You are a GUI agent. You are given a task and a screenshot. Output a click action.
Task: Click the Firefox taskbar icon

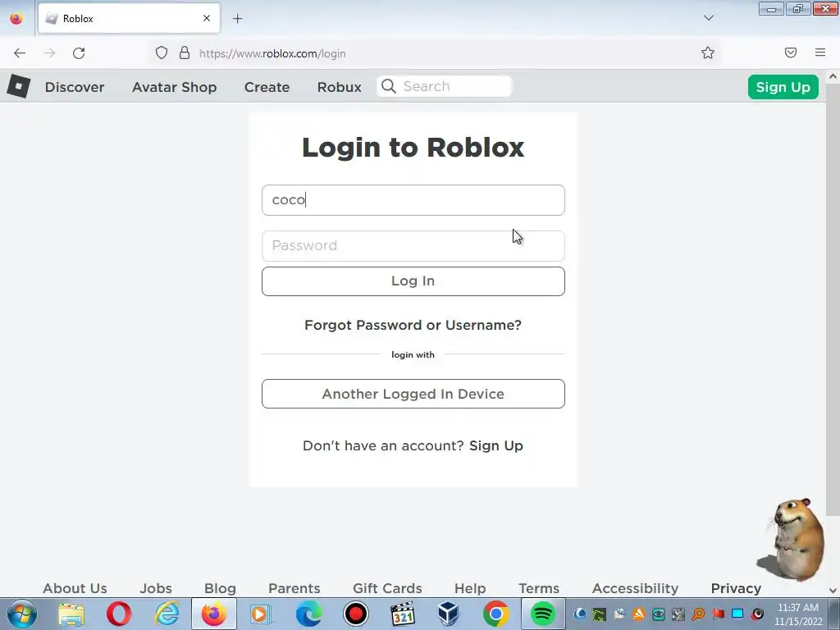tap(214, 614)
